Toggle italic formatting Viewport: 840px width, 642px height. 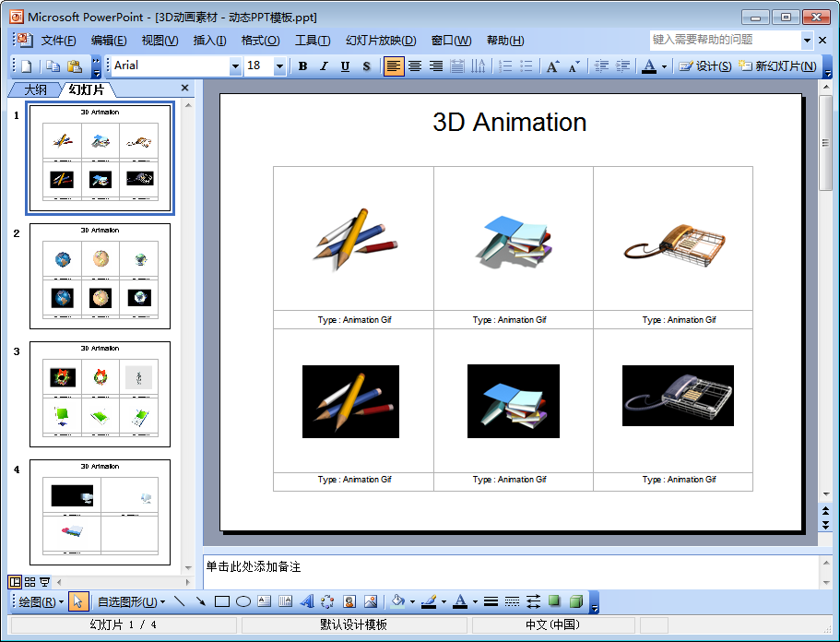[x=324, y=65]
